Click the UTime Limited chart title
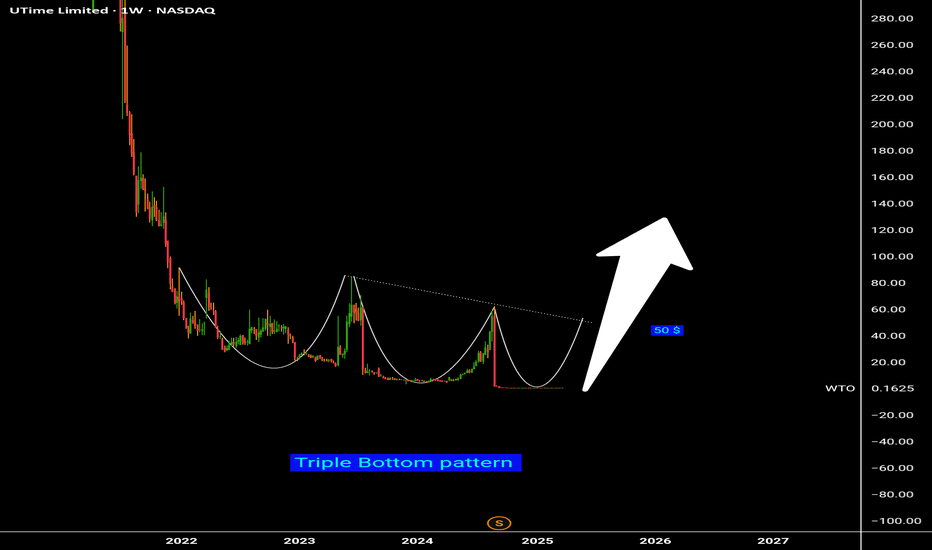The image size is (932, 550). pyautogui.click(x=112, y=11)
